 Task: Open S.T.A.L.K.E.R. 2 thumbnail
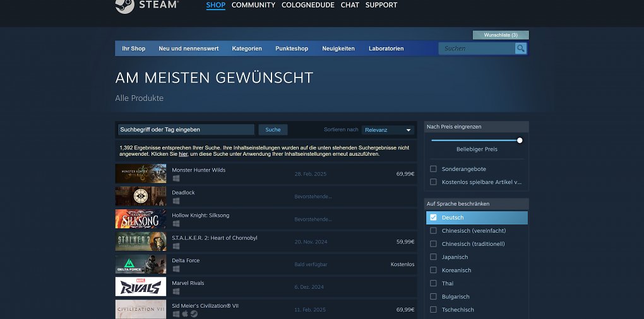tap(140, 241)
